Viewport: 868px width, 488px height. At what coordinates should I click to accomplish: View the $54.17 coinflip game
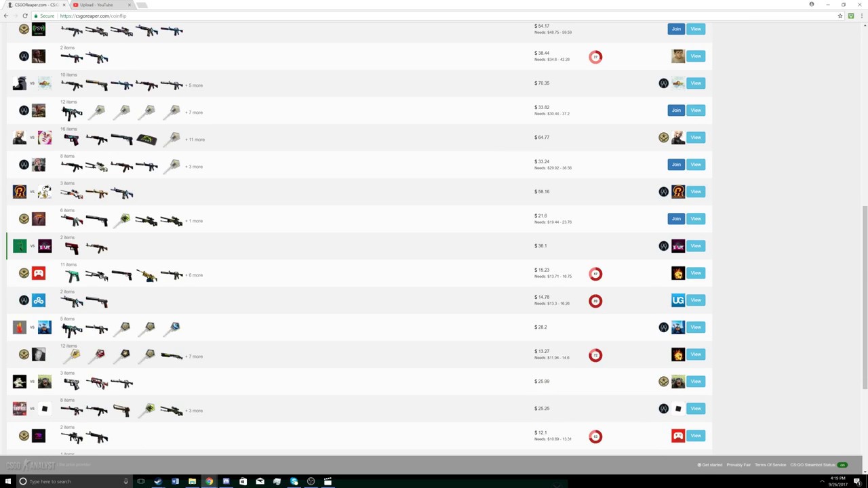[696, 29]
